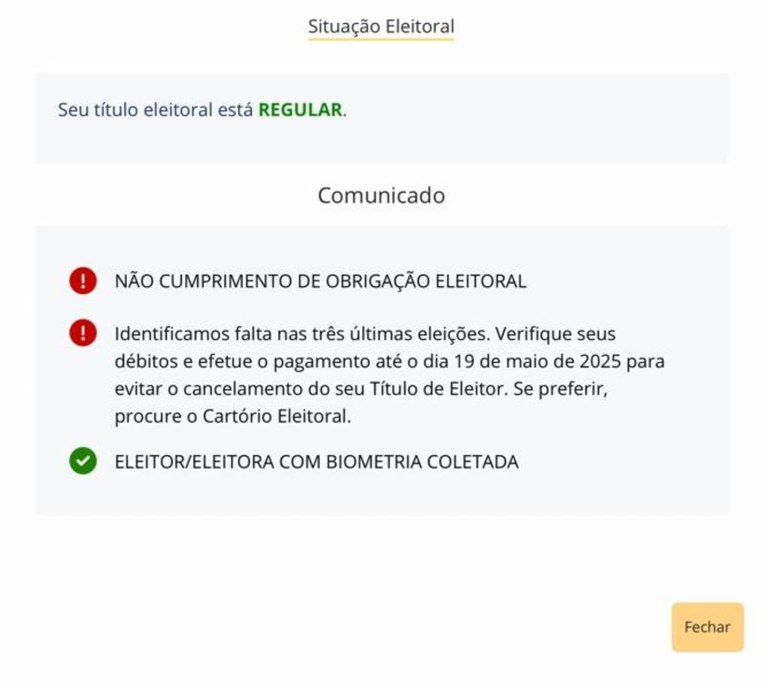Click the green checkmark icon for biometria
768x692 pixels.
(83, 462)
